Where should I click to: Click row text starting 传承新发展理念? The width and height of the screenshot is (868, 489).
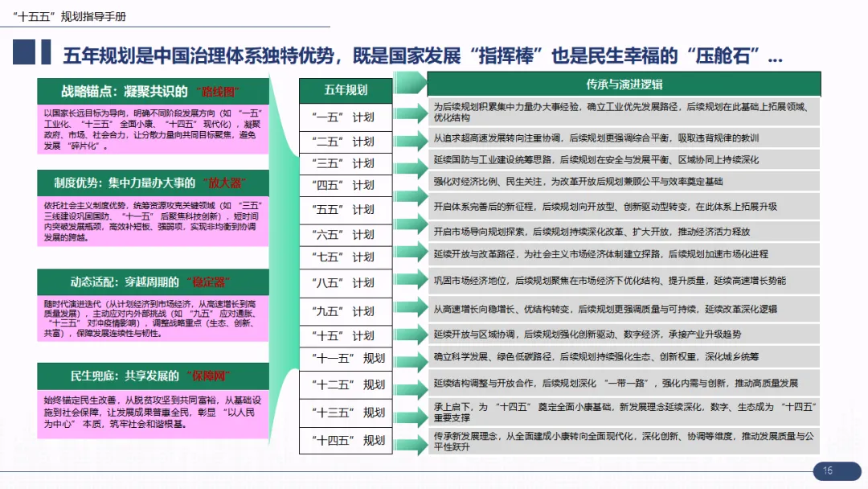click(624, 442)
